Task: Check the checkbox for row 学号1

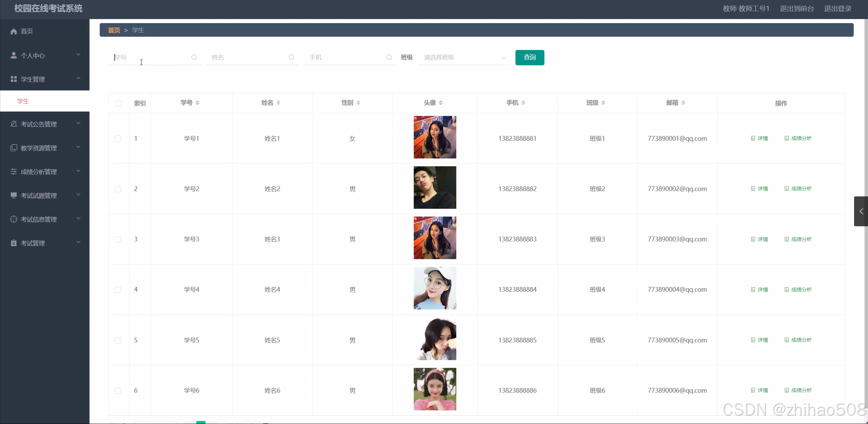Action: pos(118,139)
